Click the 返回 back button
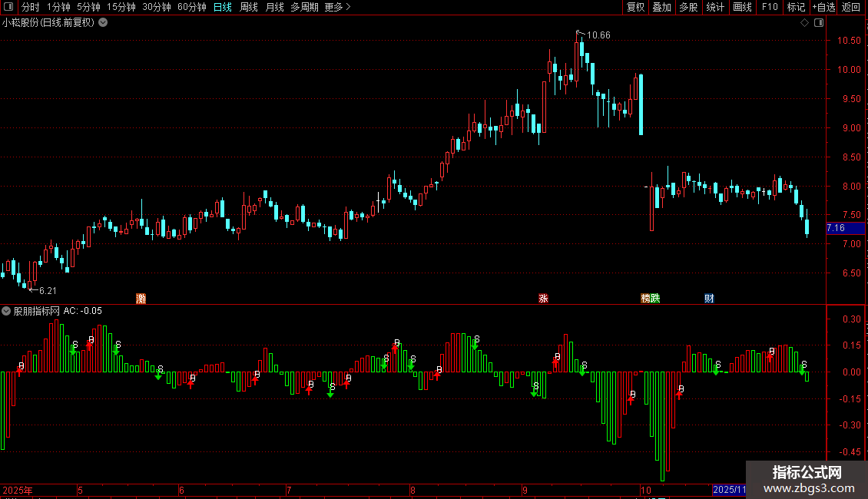The width and height of the screenshot is (868, 499). click(x=851, y=7)
